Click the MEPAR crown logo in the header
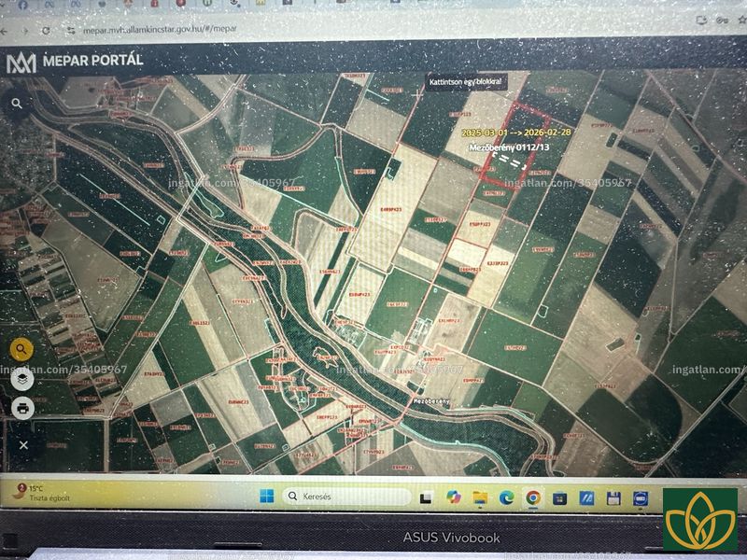Screen dimensions: 747x560 click(x=21, y=63)
